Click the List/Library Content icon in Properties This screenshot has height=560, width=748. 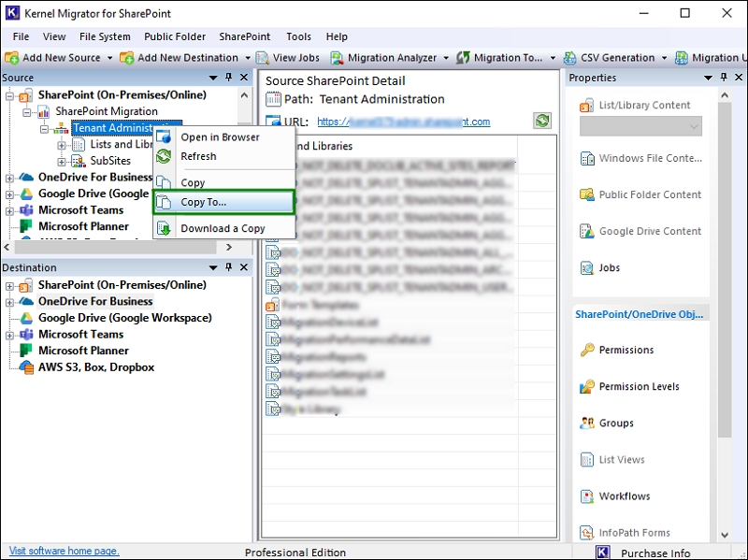587,106
